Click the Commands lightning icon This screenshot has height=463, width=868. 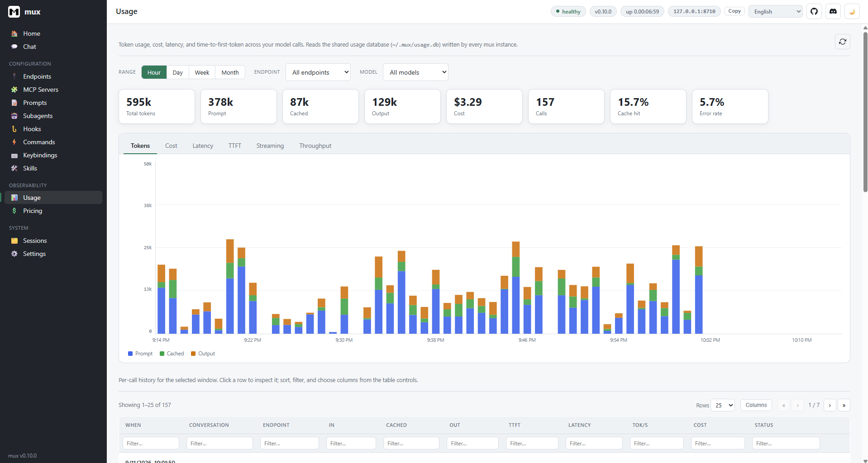[14, 142]
